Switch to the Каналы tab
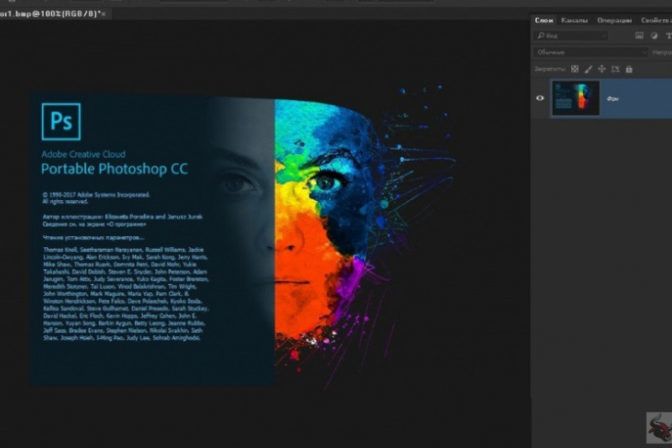Viewport: 672px width, 448px height. 574,20
